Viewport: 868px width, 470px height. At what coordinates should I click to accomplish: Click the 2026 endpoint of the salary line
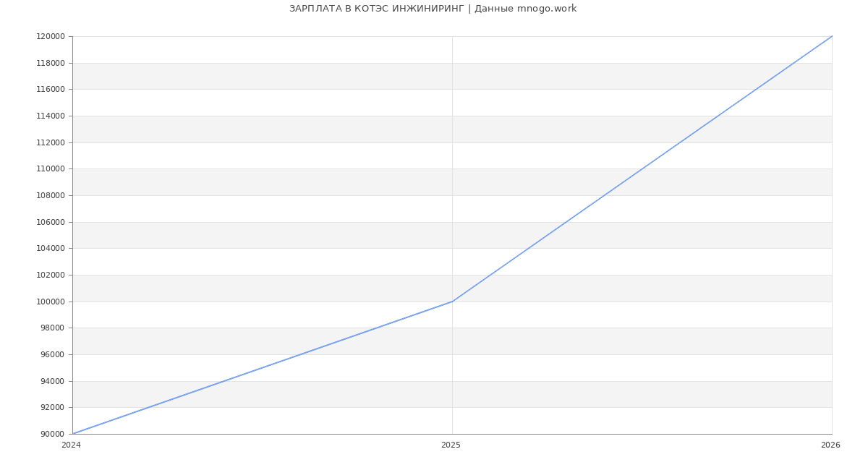(831, 37)
